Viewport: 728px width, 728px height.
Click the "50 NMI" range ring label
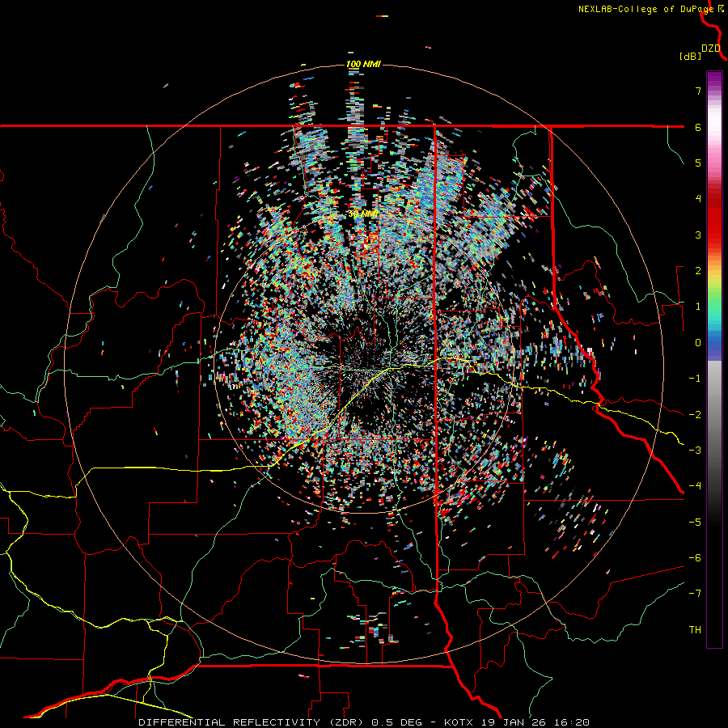point(363,214)
